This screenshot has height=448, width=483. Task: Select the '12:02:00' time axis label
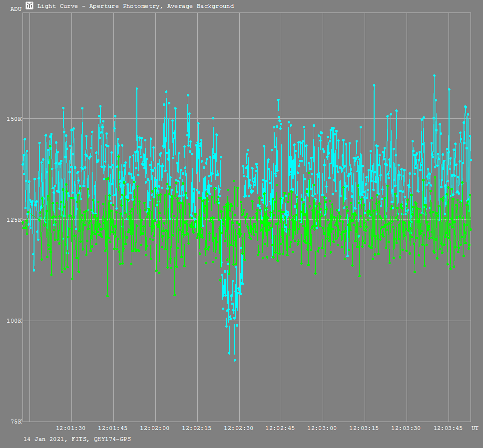(155, 429)
